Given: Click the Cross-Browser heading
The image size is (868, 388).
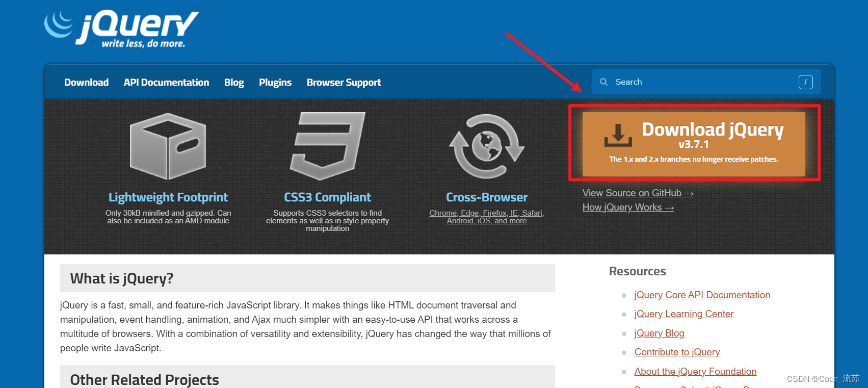Looking at the screenshot, I should [487, 197].
